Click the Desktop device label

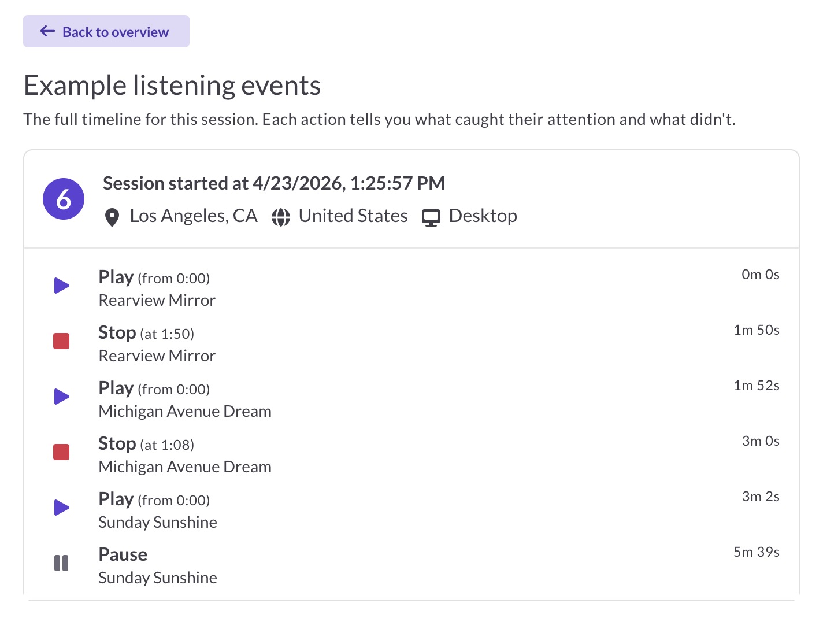[x=483, y=216]
